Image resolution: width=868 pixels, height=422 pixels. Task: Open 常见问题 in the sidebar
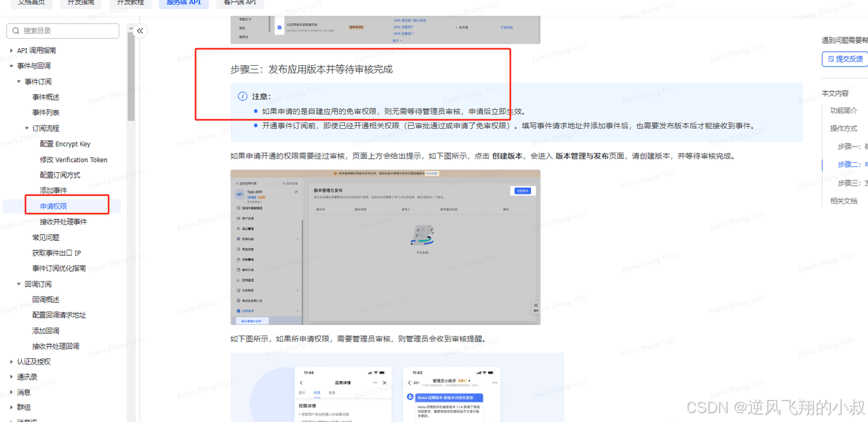(46, 237)
